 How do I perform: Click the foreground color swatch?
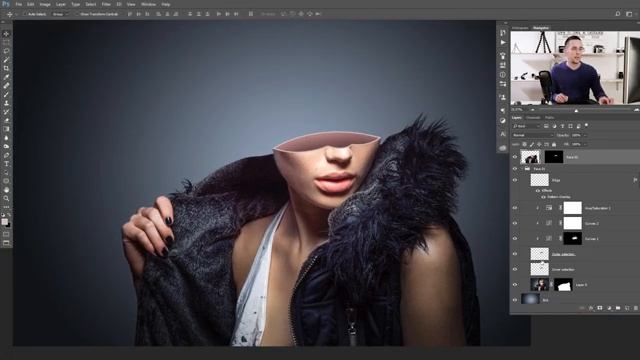4,222
